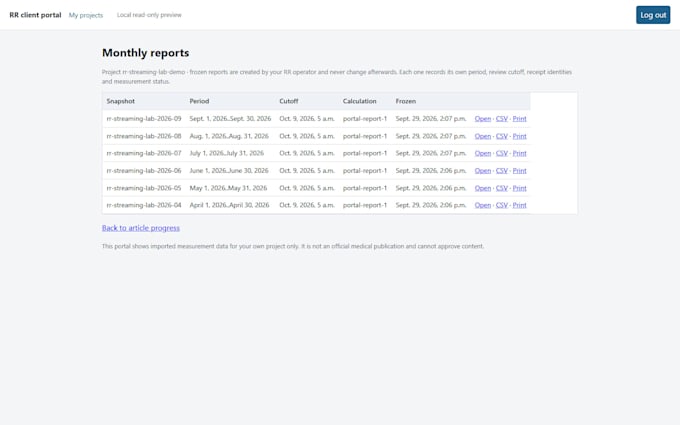This screenshot has width=680, height=425.
Task: Click the RR client portal title
Action: [x=35, y=15]
